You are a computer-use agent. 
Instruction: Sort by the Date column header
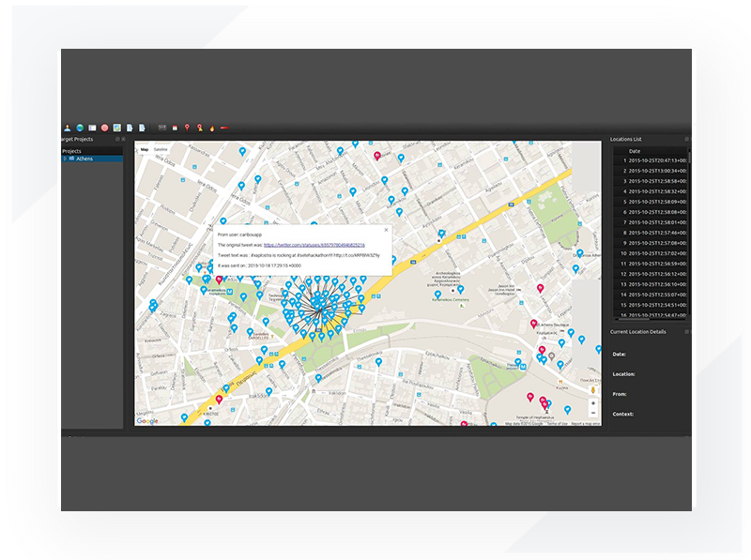[x=635, y=151]
